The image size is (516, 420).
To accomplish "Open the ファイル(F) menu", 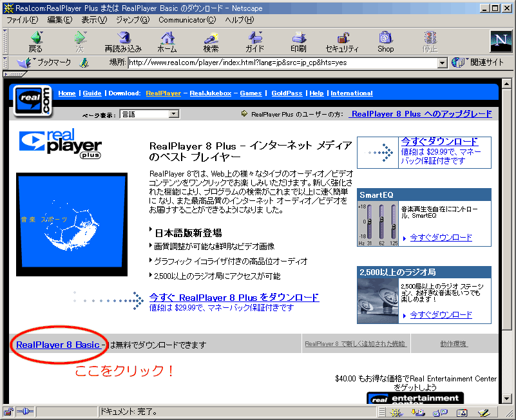I will tap(22, 20).
